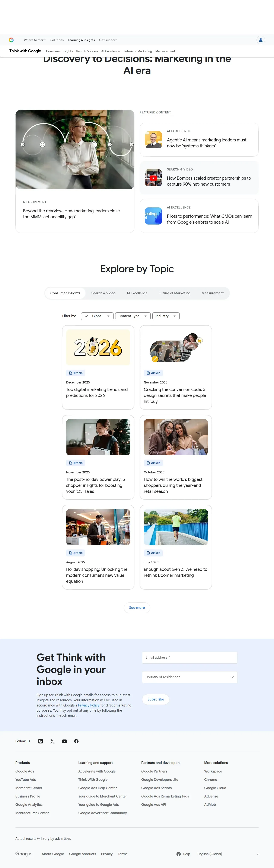The image size is (274, 868).
Task: Open the Boomer marketing article thumbnail
Action: [176, 527]
